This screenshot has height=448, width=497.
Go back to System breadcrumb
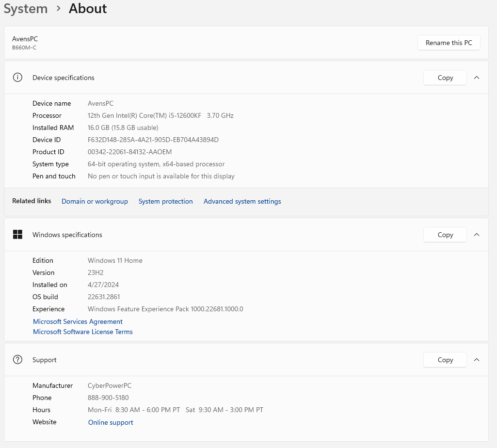26,9
